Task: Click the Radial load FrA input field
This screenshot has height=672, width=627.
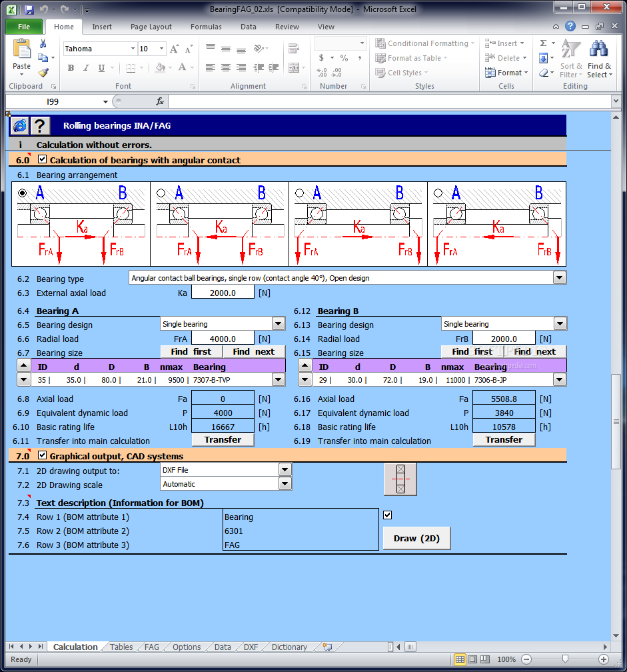Action: (x=223, y=339)
